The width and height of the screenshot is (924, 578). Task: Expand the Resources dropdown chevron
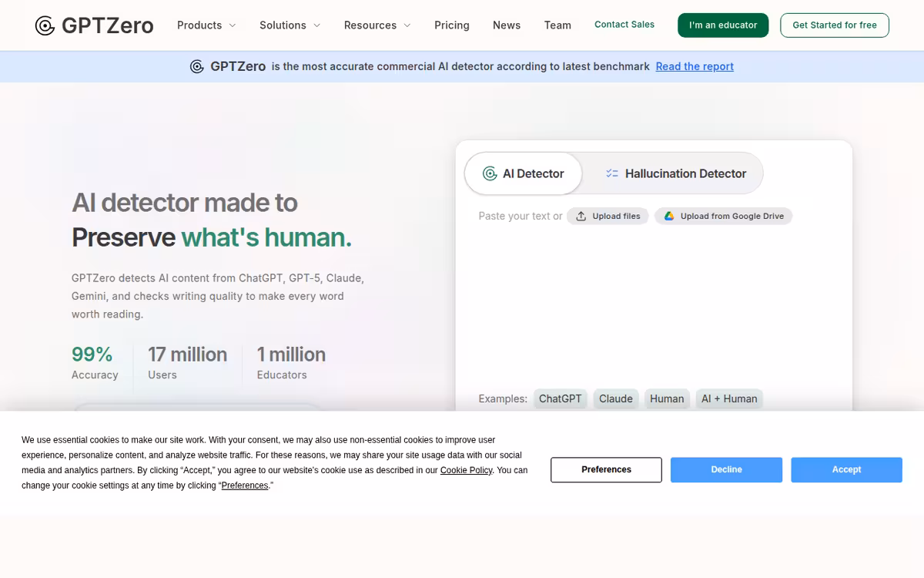tap(407, 25)
